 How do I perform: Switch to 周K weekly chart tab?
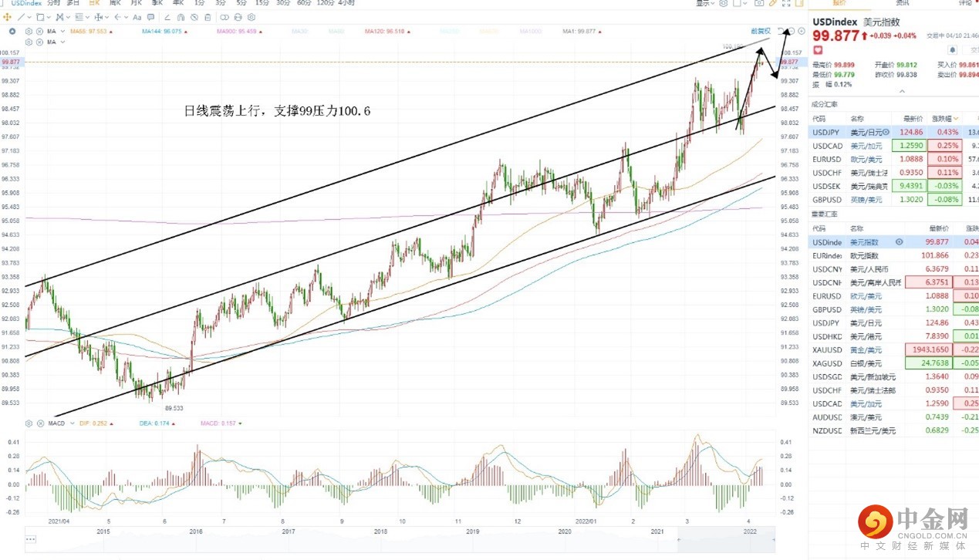tap(116, 3)
